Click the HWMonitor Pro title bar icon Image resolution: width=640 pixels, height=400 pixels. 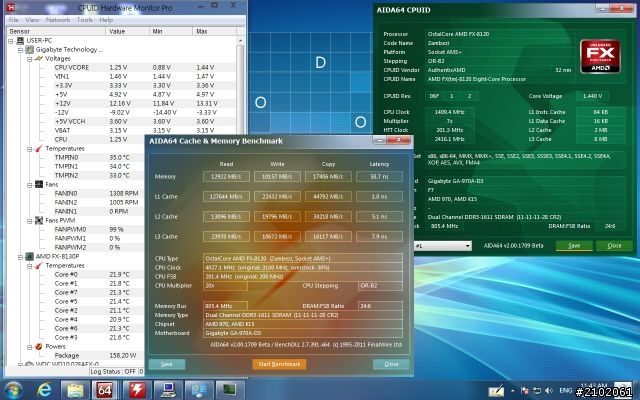tap(11, 7)
